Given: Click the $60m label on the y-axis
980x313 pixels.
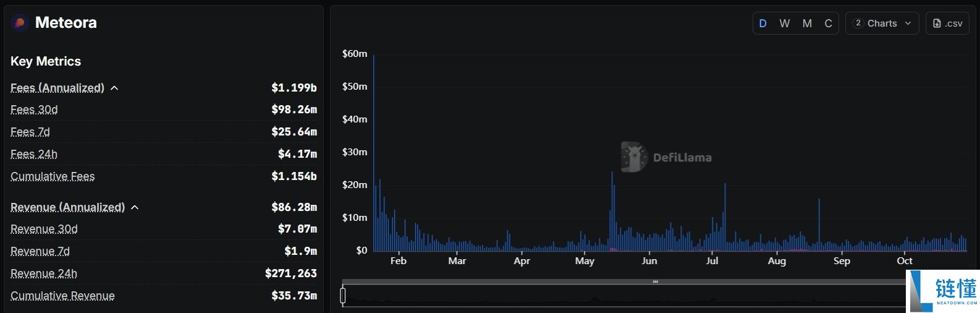Looking at the screenshot, I should click(x=355, y=54).
